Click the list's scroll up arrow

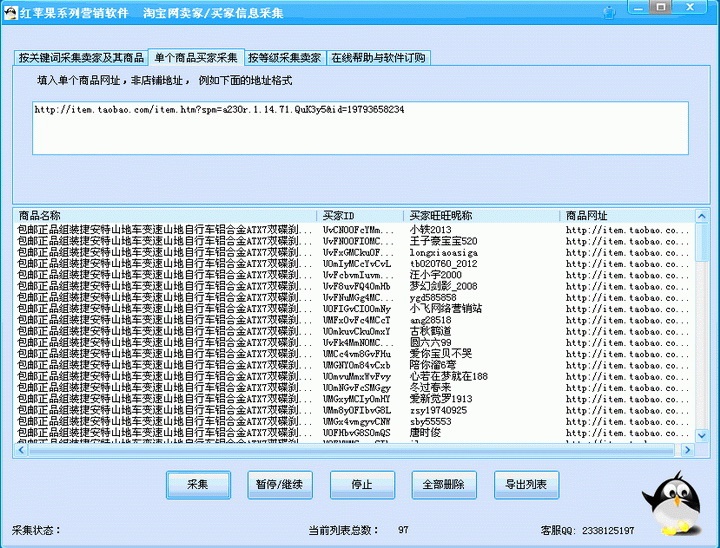coord(702,215)
